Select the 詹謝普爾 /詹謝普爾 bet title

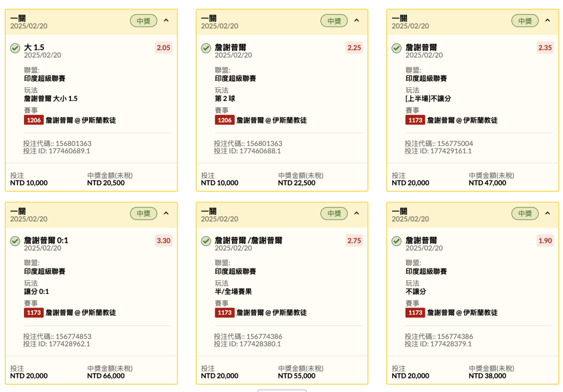point(249,240)
